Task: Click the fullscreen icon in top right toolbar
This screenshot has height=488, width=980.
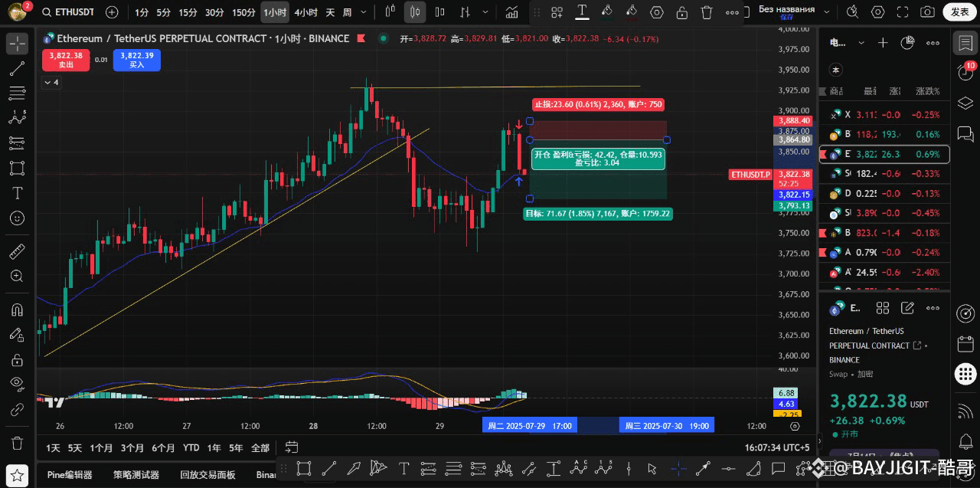Action: pyautogui.click(x=903, y=12)
